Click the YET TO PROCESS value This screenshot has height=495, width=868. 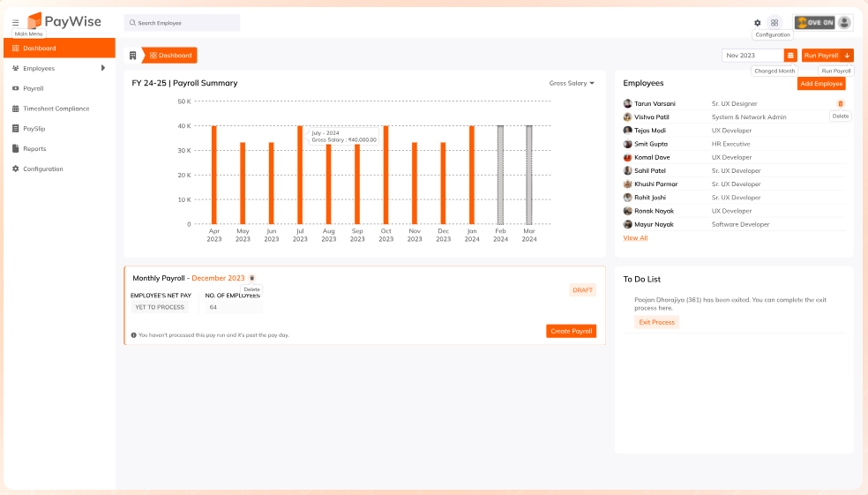point(160,307)
